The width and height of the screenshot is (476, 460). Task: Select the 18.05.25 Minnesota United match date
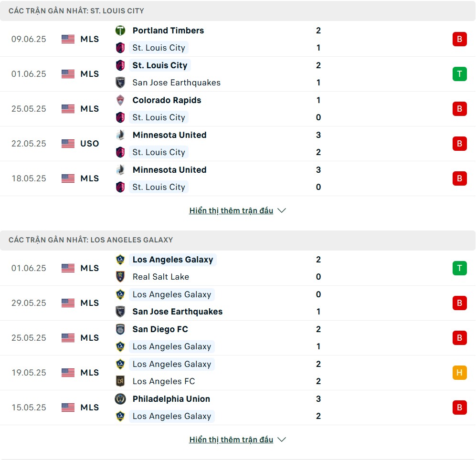(29, 178)
